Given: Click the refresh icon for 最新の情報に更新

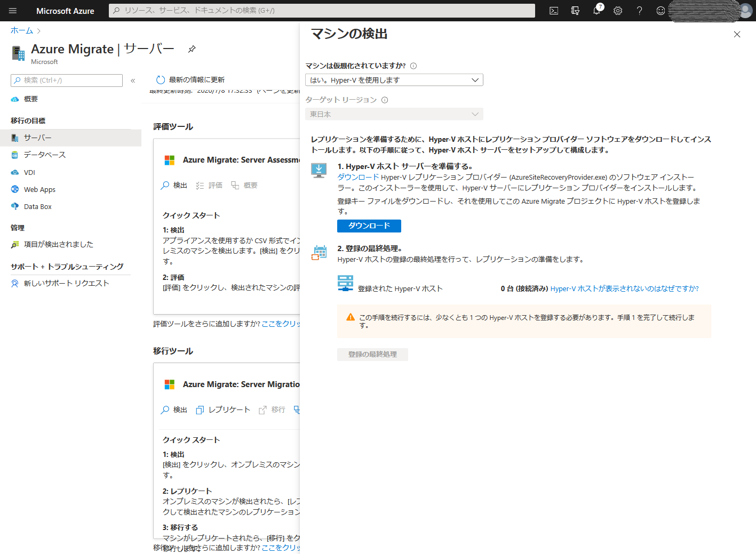Looking at the screenshot, I should (161, 80).
